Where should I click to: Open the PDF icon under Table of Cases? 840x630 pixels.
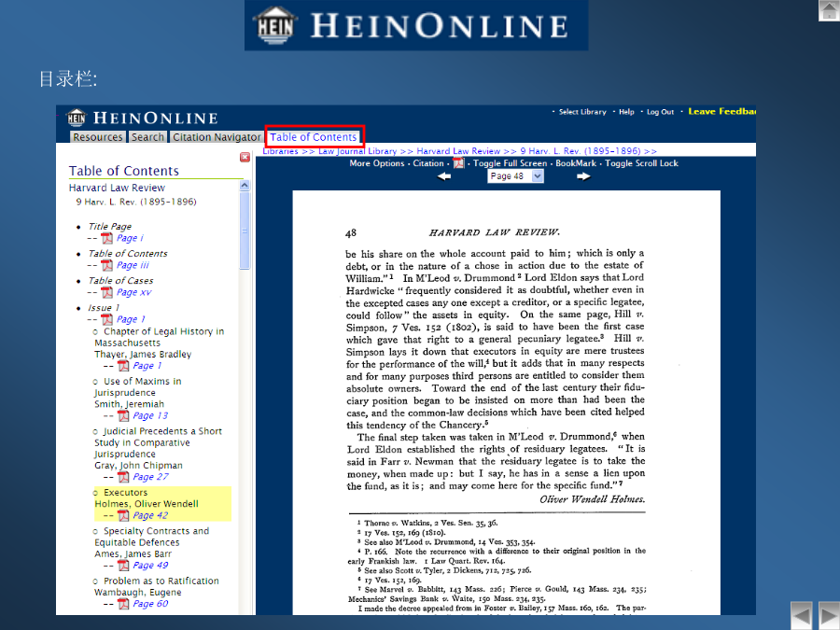point(107,292)
